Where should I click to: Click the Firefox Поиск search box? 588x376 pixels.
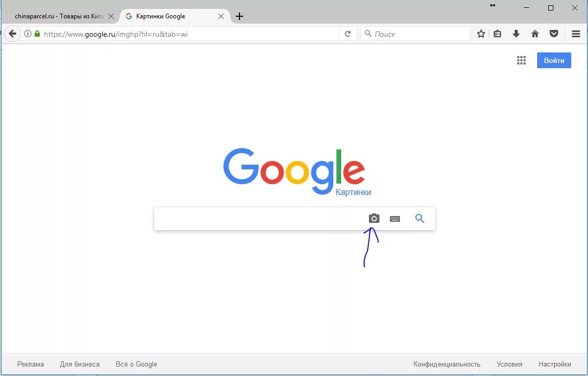415,34
